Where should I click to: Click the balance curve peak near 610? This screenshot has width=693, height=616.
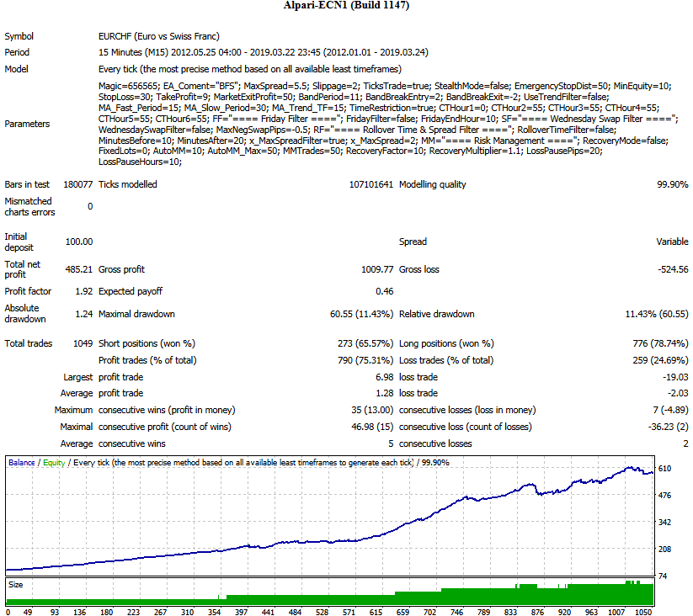point(630,468)
